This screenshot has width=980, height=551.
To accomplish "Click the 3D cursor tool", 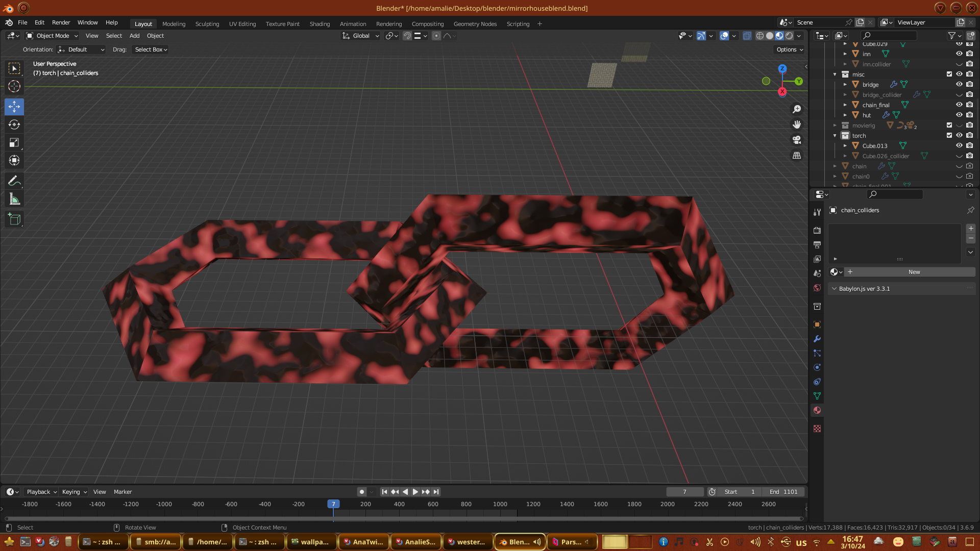I will point(14,86).
